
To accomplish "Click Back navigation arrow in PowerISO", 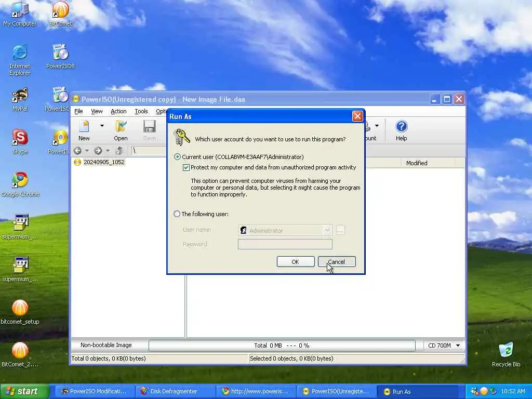I will click(x=77, y=150).
